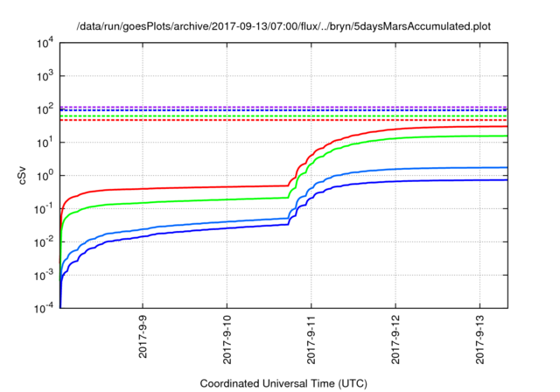Click the cSv y-axis label
Image resolution: width=560 pixels, height=392 pixels.
click(23, 175)
